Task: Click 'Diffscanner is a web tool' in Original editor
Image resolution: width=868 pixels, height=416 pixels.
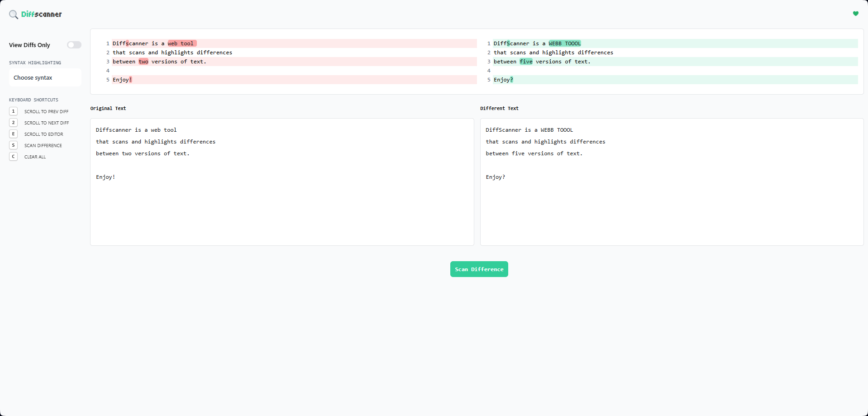Action: click(136, 130)
